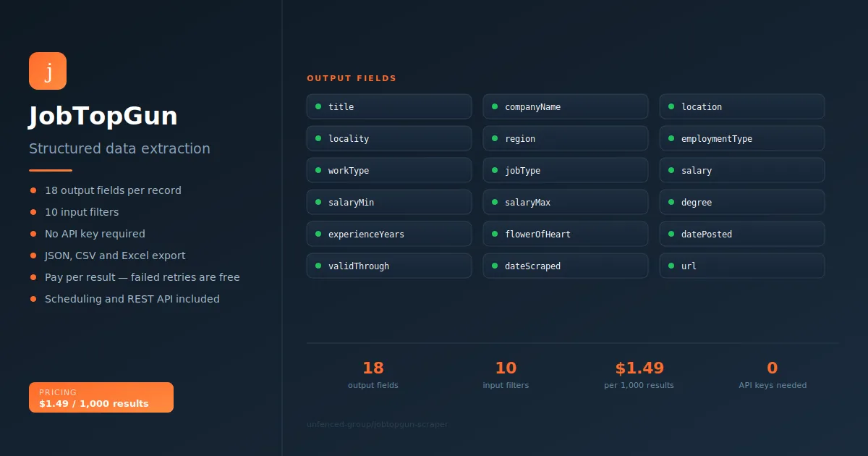Click the flowerOfHeart field chip

[566, 234]
